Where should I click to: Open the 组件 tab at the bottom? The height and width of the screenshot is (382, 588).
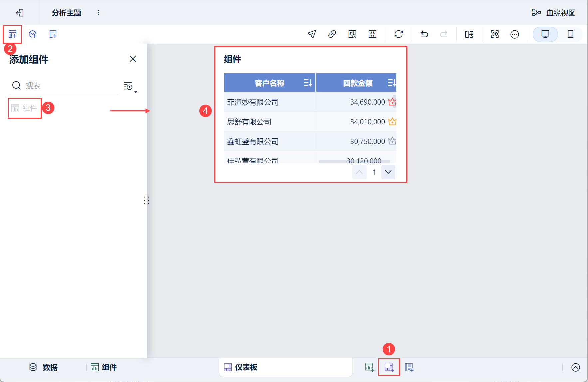point(104,367)
